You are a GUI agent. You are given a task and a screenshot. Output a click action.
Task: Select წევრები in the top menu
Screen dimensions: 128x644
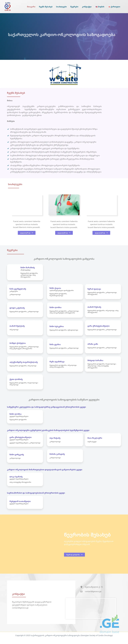coord(74,7)
